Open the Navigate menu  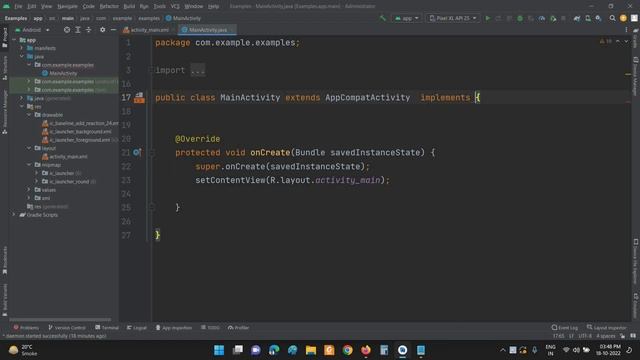click(67, 6)
